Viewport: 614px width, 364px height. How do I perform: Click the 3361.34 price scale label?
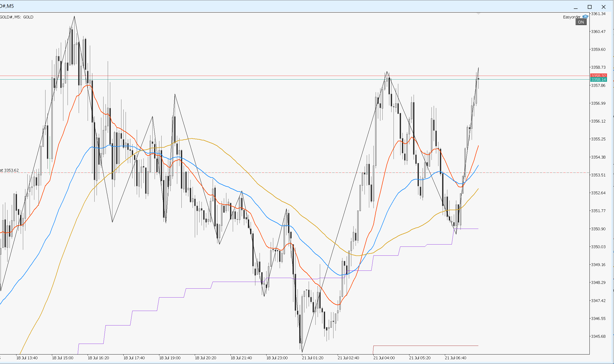(x=598, y=14)
